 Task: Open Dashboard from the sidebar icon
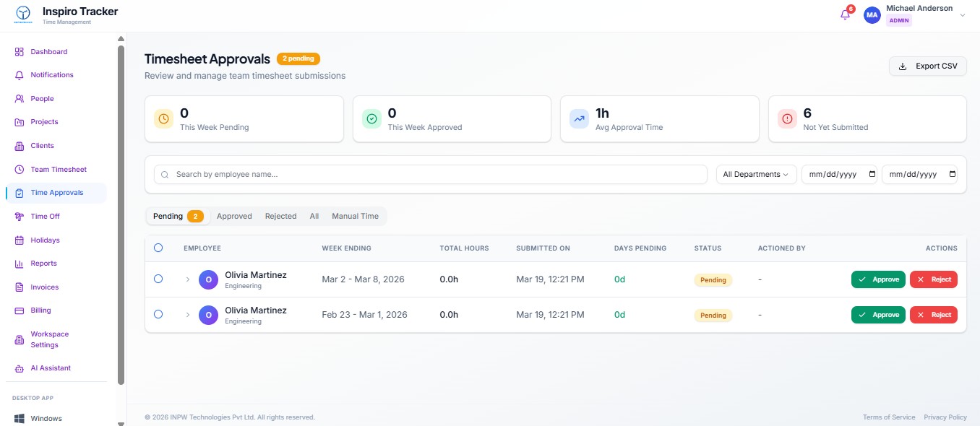[x=20, y=52]
